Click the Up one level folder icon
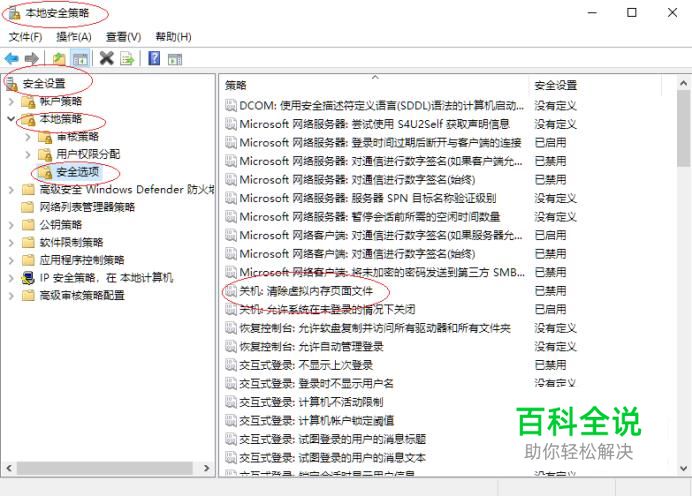692x496 pixels. click(x=59, y=58)
